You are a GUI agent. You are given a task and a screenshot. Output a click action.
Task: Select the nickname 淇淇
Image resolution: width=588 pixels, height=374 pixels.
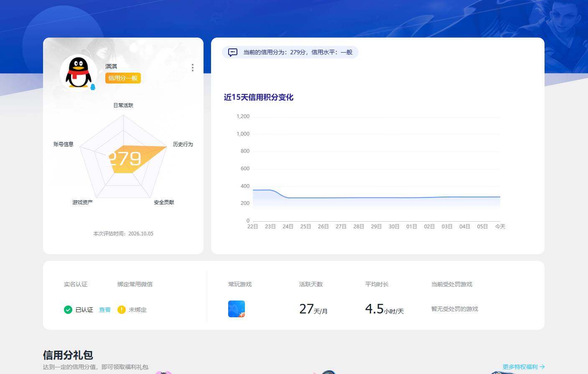(x=111, y=66)
